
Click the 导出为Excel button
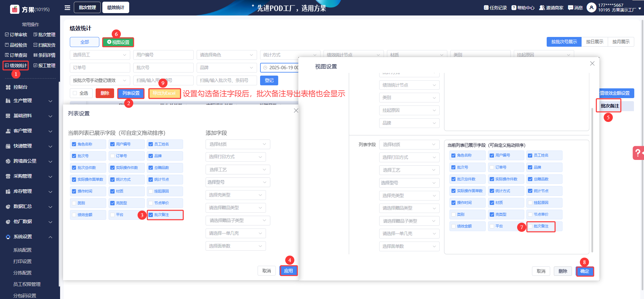tap(164, 93)
